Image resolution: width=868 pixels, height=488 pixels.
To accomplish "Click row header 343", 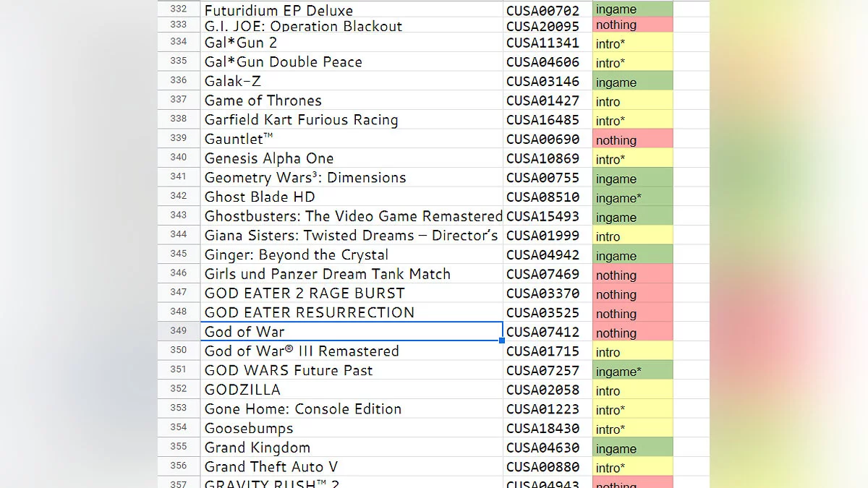I will click(x=179, y=216).
